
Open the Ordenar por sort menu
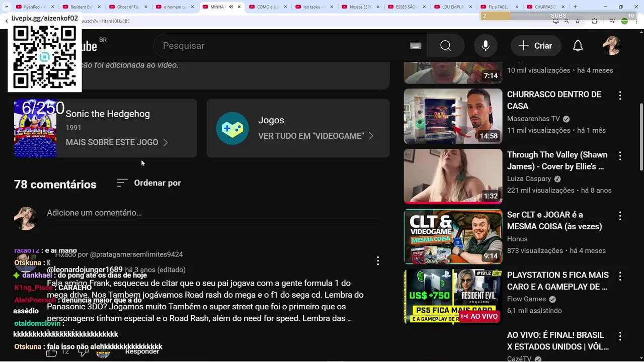pos(148,183)
